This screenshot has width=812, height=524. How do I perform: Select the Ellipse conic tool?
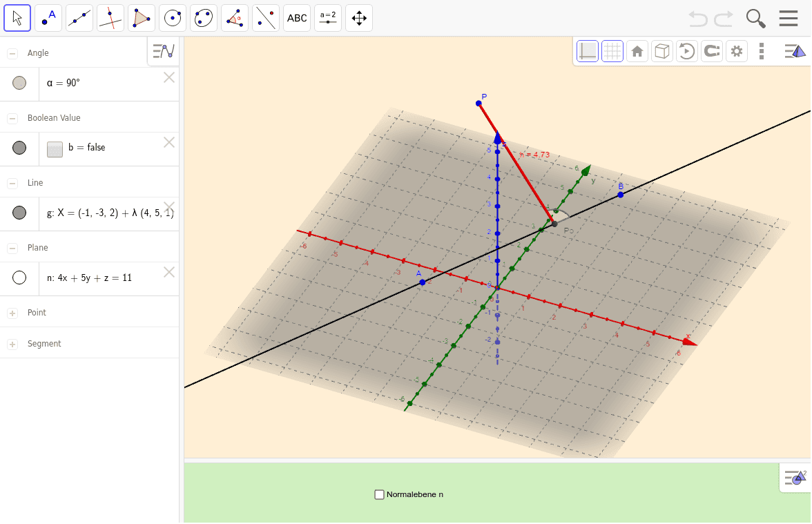[x=204, y=18]
